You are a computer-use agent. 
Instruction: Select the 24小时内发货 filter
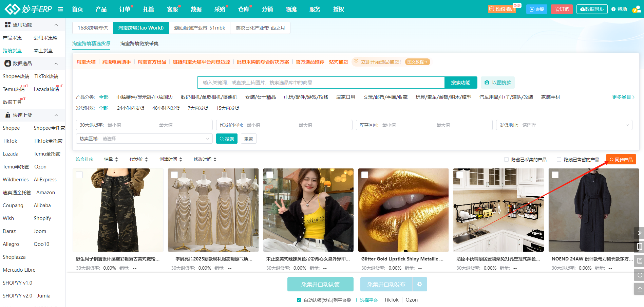131,108
